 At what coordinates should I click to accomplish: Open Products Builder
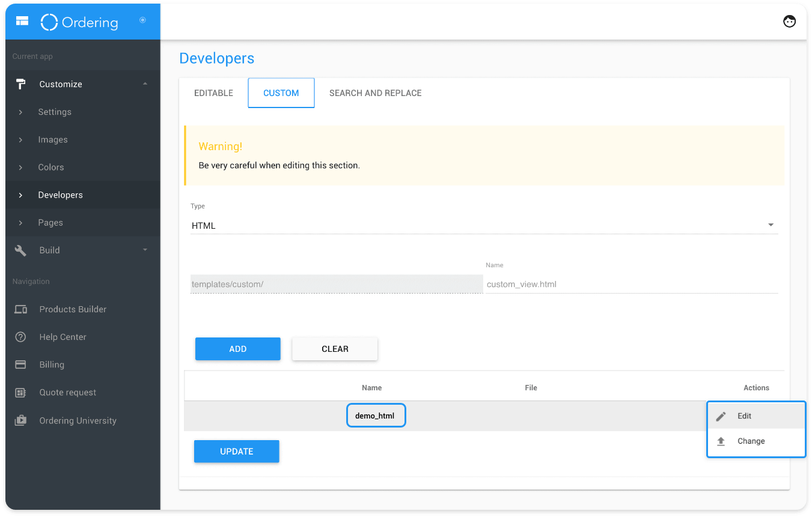[73, 309]
